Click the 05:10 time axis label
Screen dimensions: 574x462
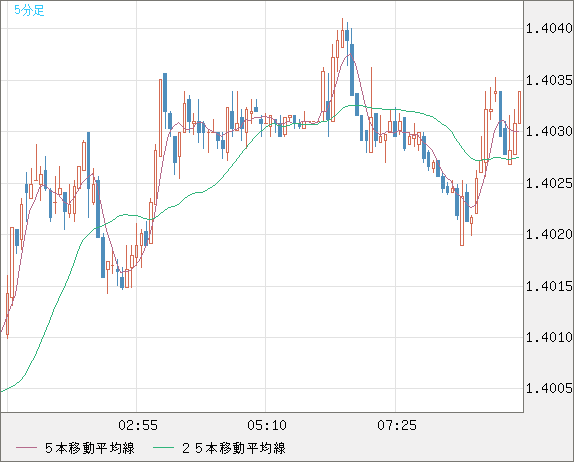267,425
